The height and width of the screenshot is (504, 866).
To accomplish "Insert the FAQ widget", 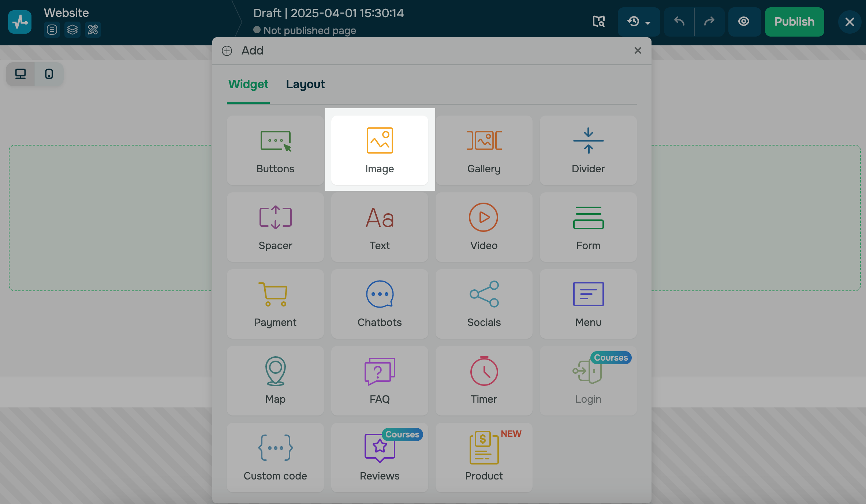I will [380, 380].
